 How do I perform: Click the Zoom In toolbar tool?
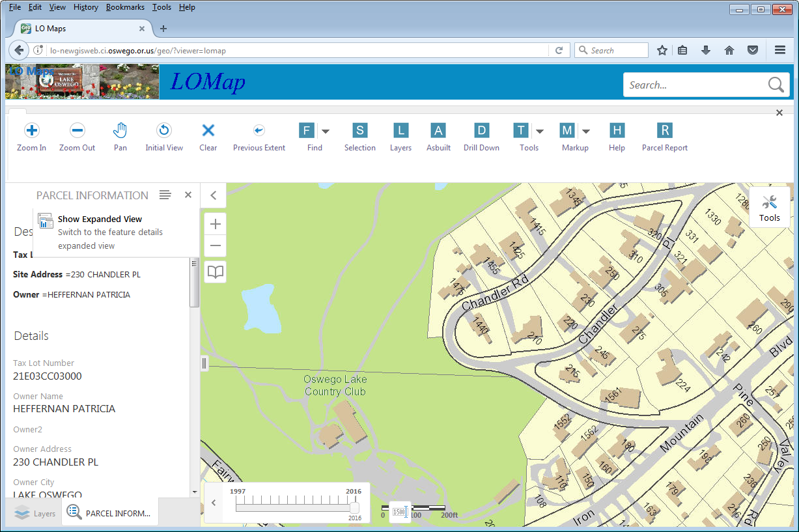(31, 137)
